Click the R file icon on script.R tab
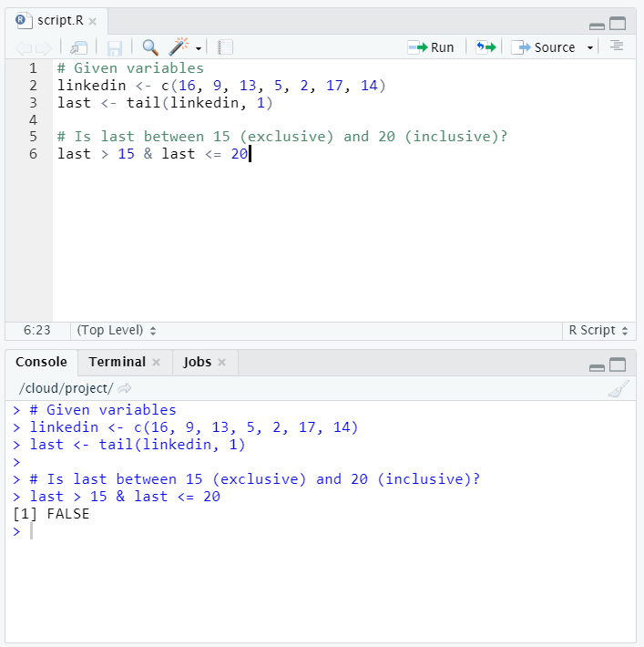Image resolution: width=644 pixels, height=647 pixels. point(24,20)
